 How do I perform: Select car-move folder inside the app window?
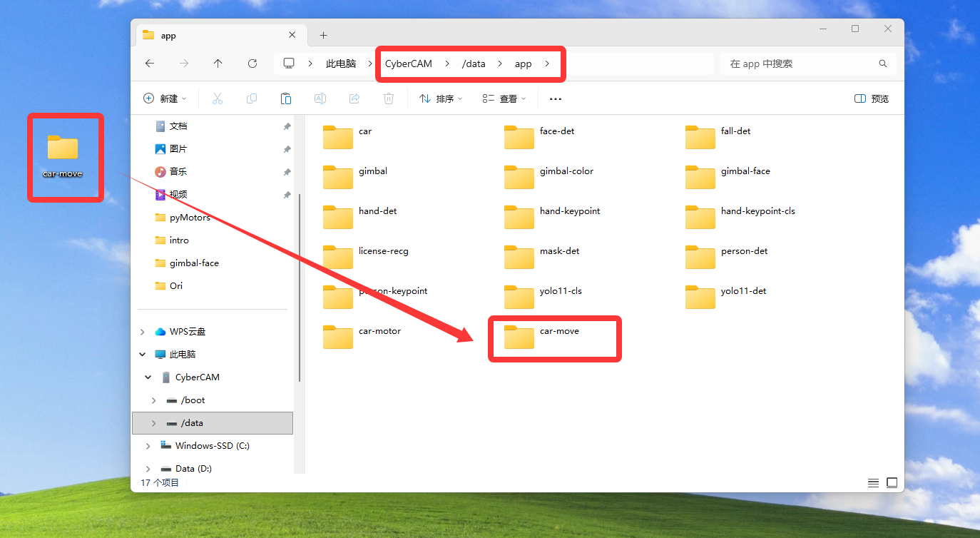click(541, 336)
